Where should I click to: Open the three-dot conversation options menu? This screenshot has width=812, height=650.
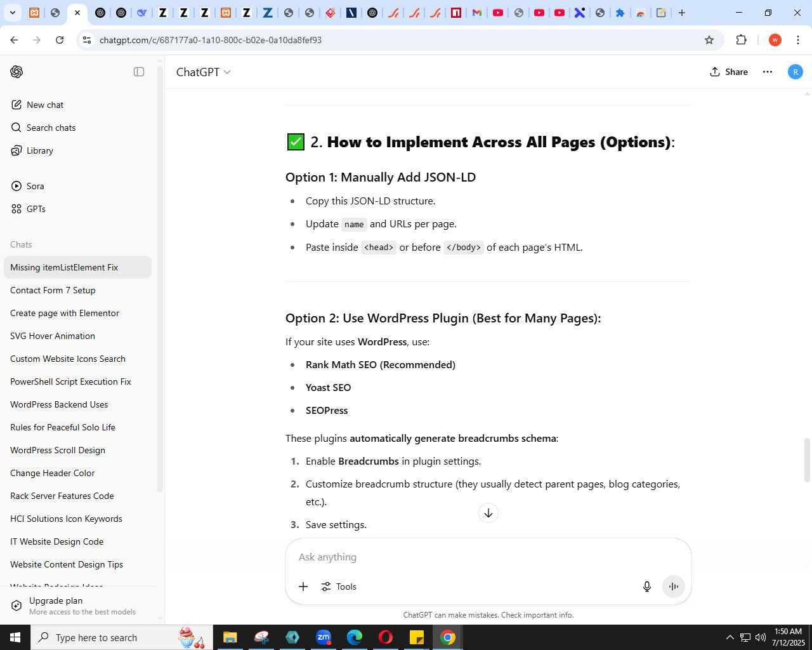click(x=768, y=72)
